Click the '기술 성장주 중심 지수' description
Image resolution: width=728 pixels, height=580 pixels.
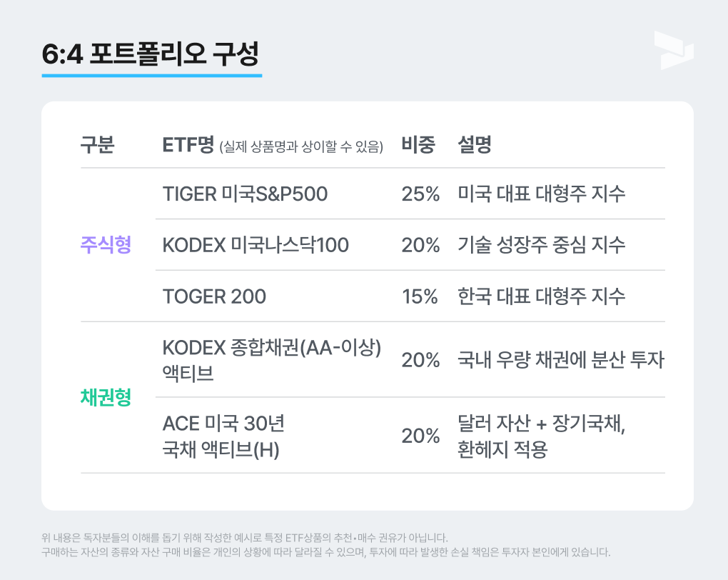(541, 245)
